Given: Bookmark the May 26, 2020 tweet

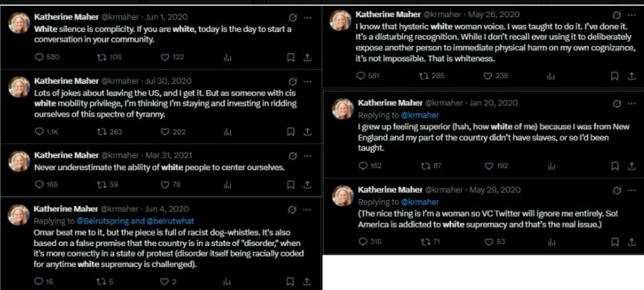Looking at the screenshot, I should (x=615, y=76).
